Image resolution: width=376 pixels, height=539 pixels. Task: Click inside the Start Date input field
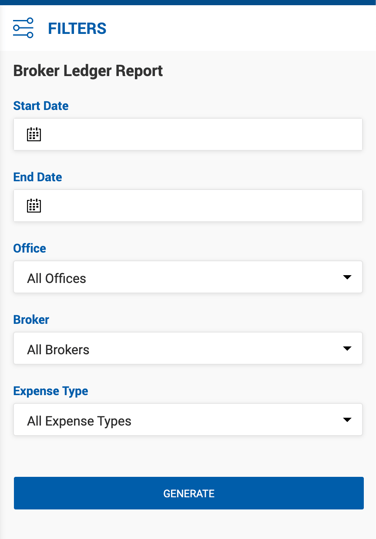(x=188, y=134)
